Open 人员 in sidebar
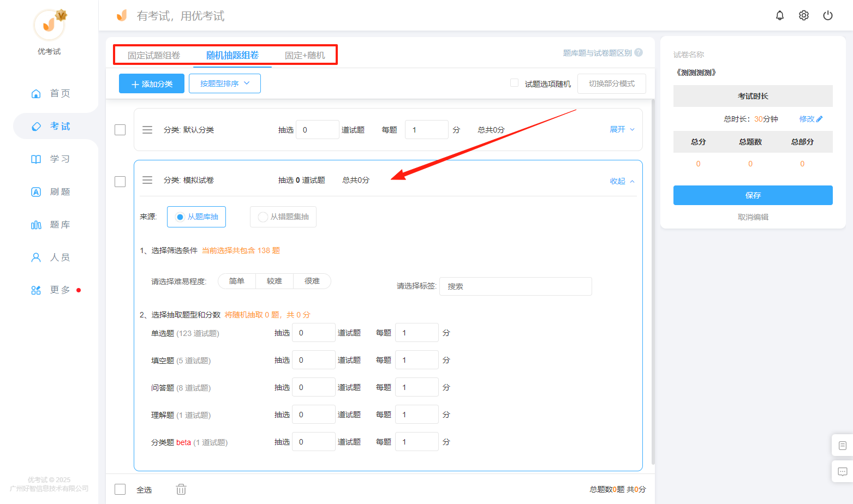This screenshot has height=504, width=853. 51,257
